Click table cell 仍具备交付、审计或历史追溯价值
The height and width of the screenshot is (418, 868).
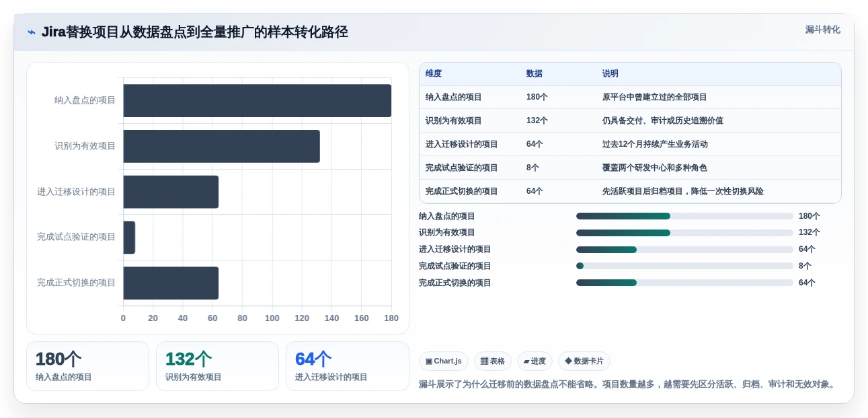[x=663, y=120]
